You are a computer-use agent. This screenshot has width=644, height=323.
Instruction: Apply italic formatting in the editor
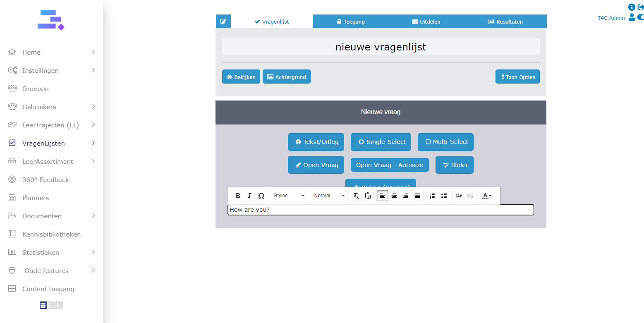point(249,196)
